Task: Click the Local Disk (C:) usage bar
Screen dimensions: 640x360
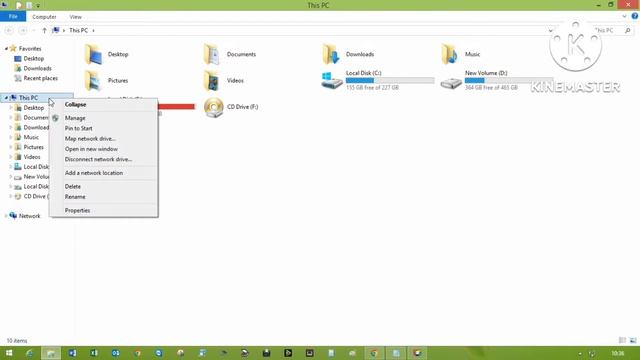Action: 390,80
